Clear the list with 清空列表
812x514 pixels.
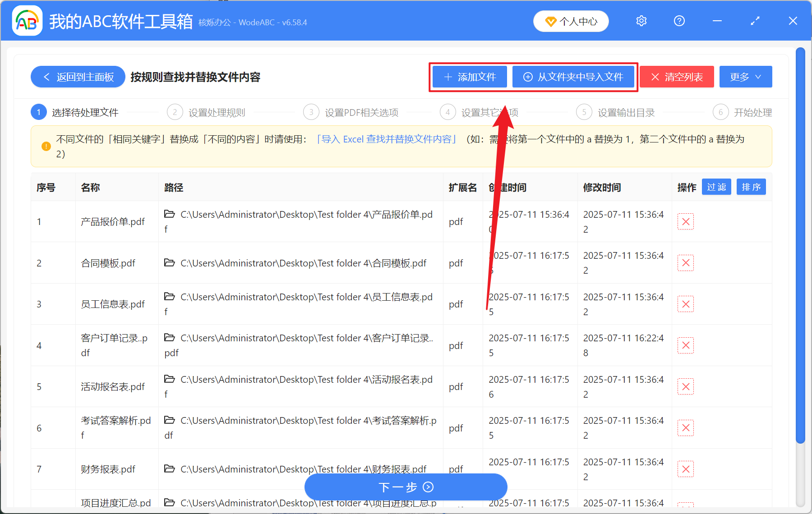(676, 77)
